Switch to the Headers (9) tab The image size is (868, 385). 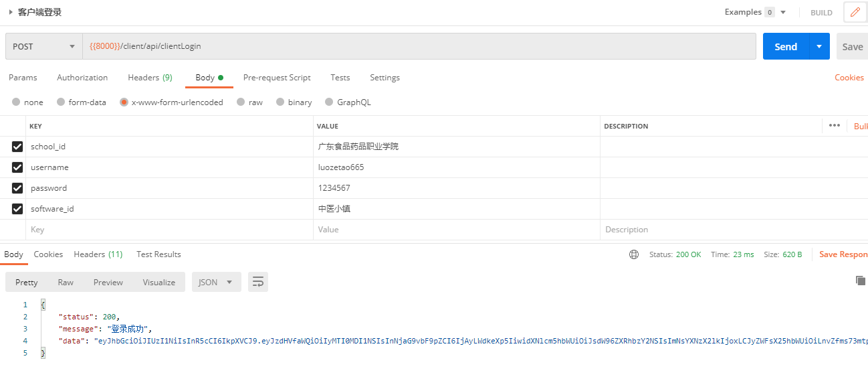(x=150, y=78)
